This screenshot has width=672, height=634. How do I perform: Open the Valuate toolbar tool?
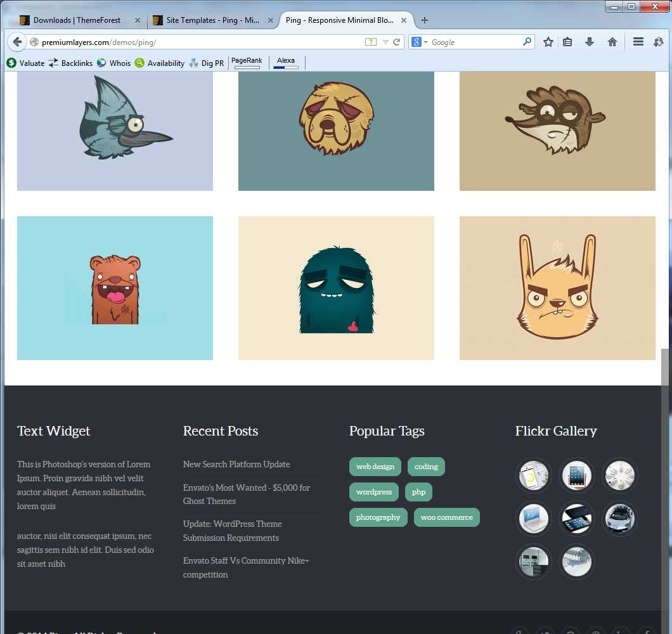[x=25, y=63]
